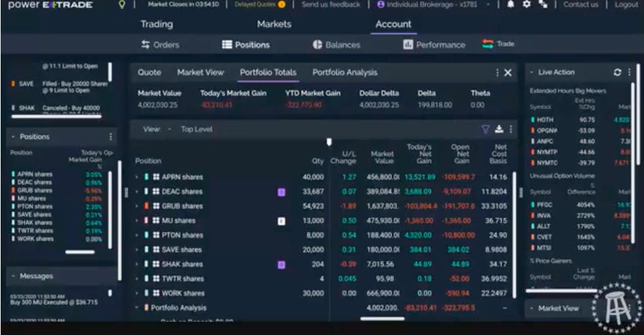Click the lightbulb tips icon
644x335 pixels.
pos(121,5)
